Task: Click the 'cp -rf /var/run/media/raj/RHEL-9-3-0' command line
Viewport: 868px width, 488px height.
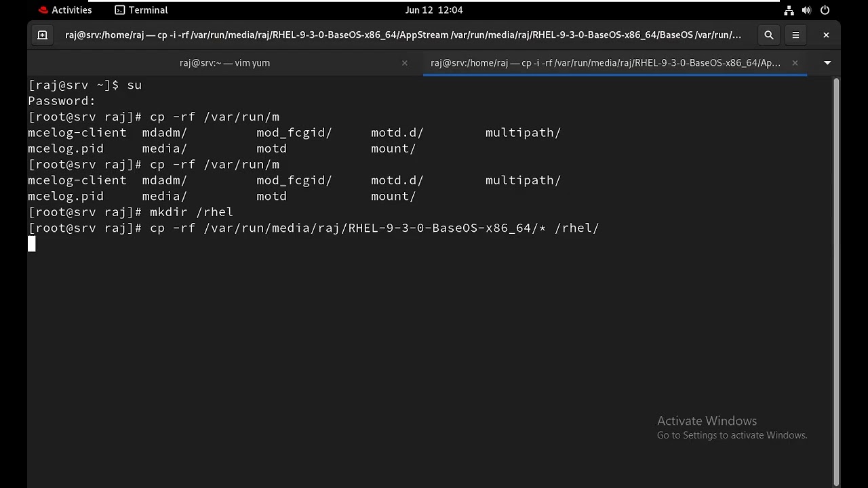Action: (313, 228)
